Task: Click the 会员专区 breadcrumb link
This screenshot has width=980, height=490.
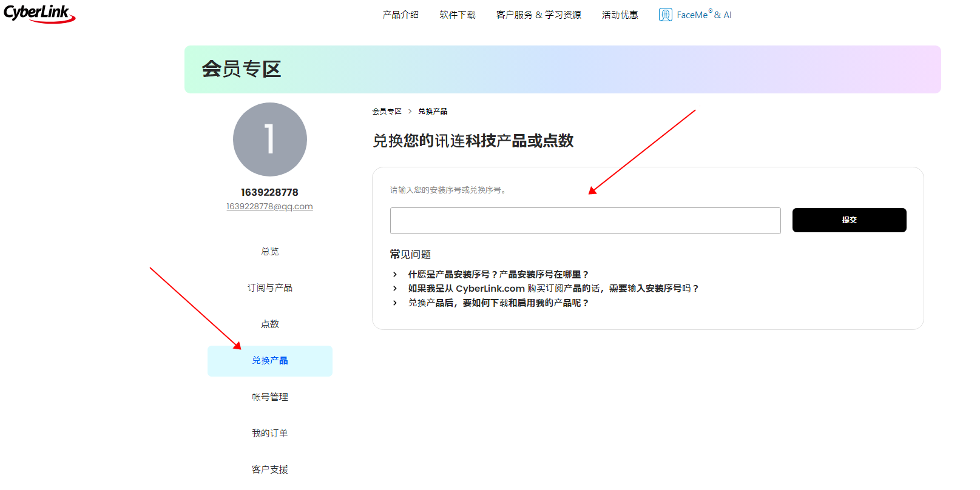Action: [x=387, y=112]
